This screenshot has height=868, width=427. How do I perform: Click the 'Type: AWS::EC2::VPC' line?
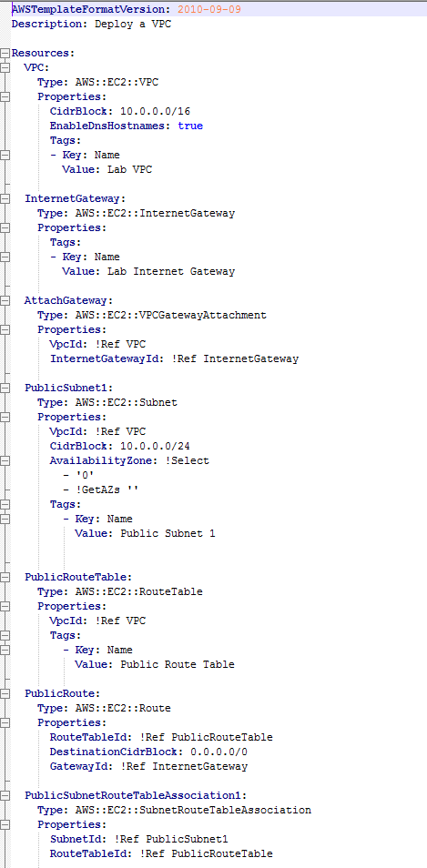click(x=98, y=82)
